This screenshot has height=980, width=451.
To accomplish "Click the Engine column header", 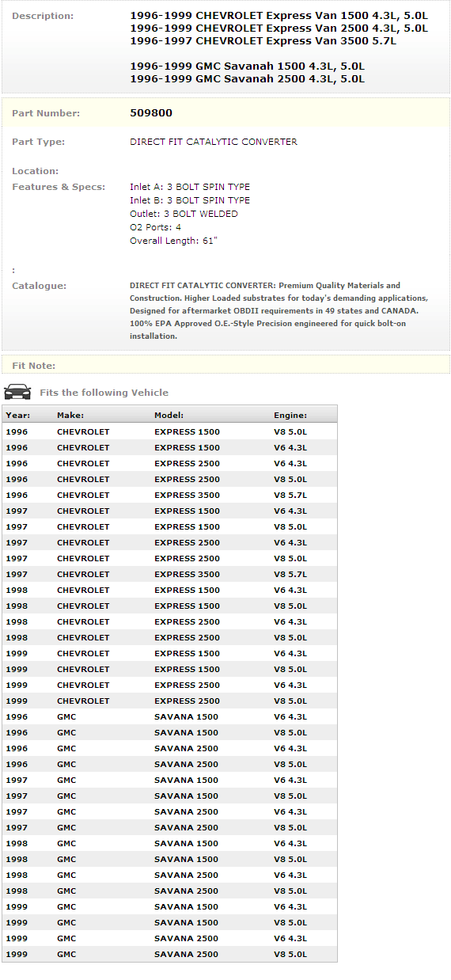I will [290, 415].
